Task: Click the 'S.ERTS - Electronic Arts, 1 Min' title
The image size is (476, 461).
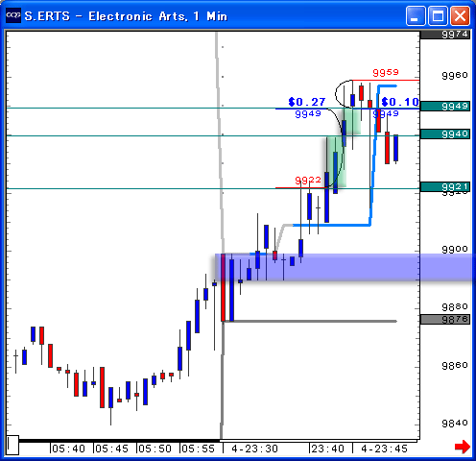Action: pos(126,16)
